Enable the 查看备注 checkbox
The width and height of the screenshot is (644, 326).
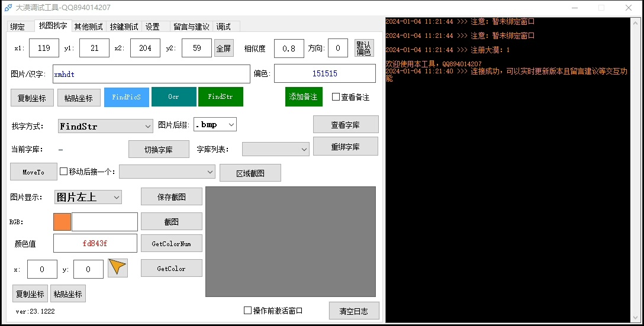pos(336,97)
